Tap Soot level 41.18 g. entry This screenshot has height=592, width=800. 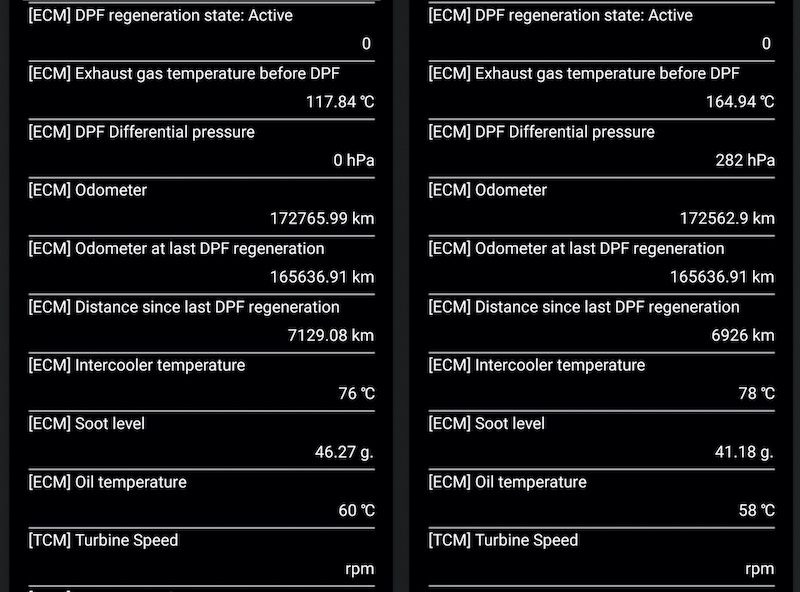click(602, 440)
